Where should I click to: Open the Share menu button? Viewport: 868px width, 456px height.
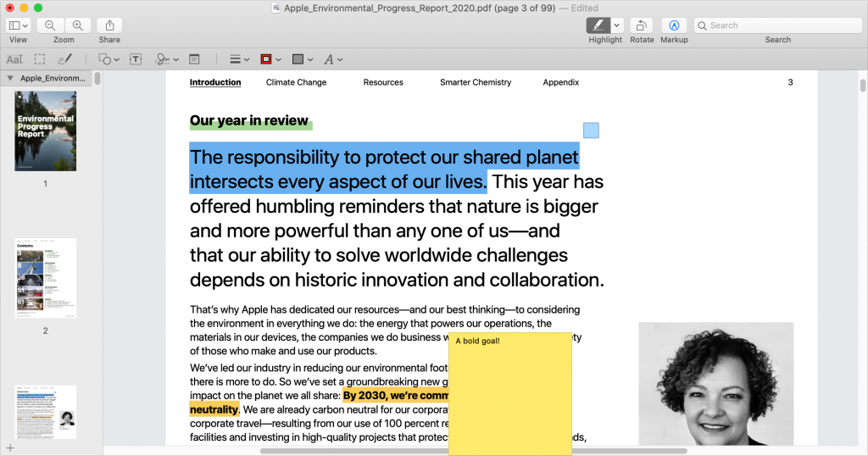point(109,25)
